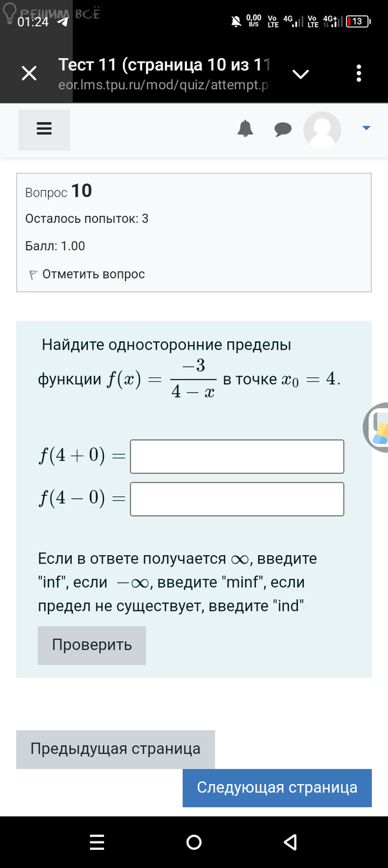
Task: Tap the floating eraser side icon
Action: tap(378, 426)
